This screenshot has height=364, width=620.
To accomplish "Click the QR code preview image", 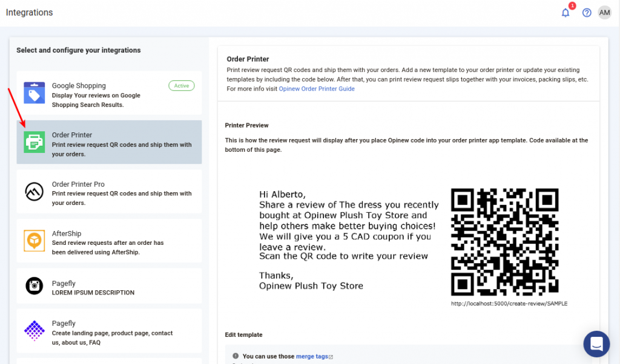I will click(x=505, y=242).
